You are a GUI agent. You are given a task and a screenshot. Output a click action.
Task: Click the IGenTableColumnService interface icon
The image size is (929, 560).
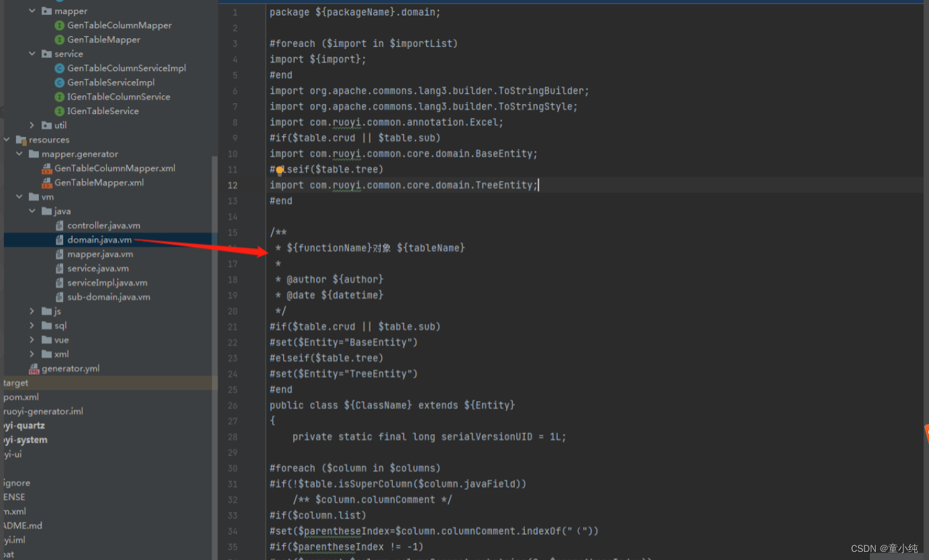point(60,97)
